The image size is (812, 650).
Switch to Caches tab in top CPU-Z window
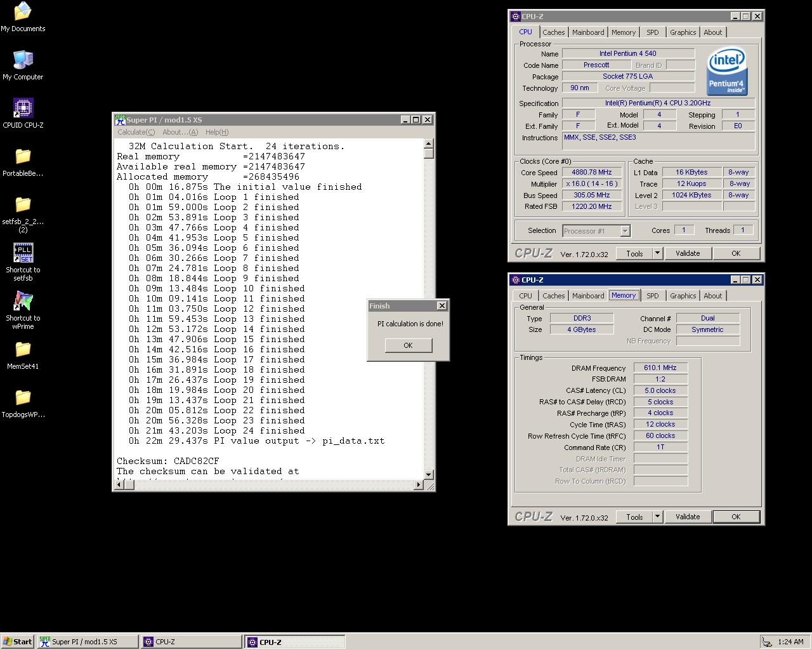pyautogui.click(x=553, y=32)
